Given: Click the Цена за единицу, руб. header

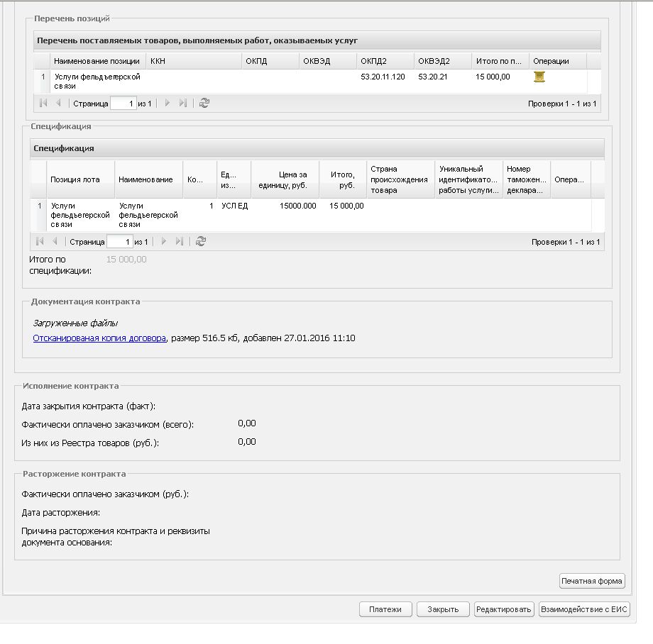Looking at the screenshot, I should point(285,179).
